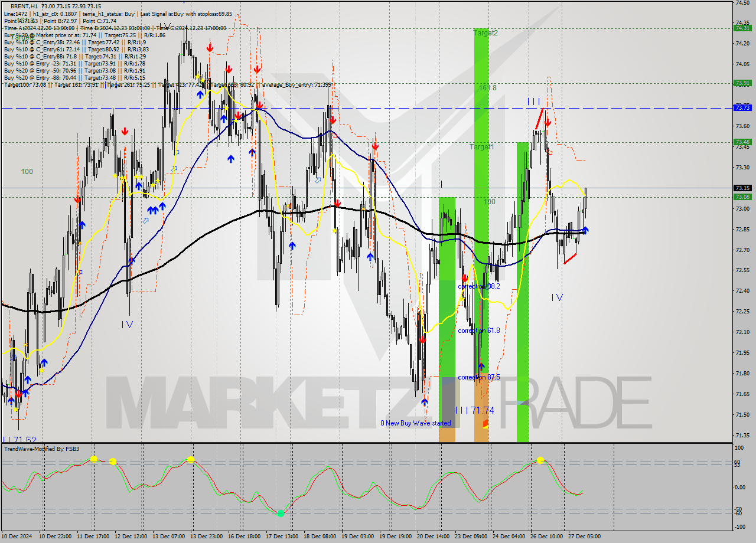This screenshot has width=756, height=543.
Task: Click the 161.8 Fibonacci label
Action: (x=488, y=87)
